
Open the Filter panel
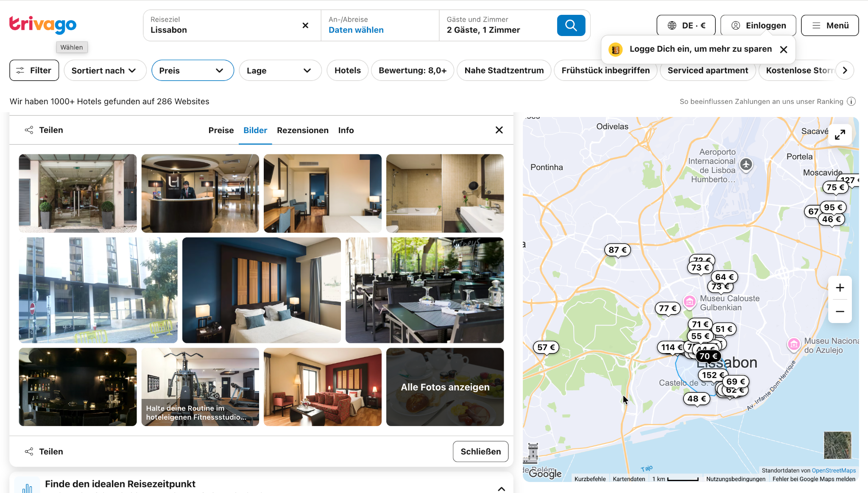tap(34, 70)
